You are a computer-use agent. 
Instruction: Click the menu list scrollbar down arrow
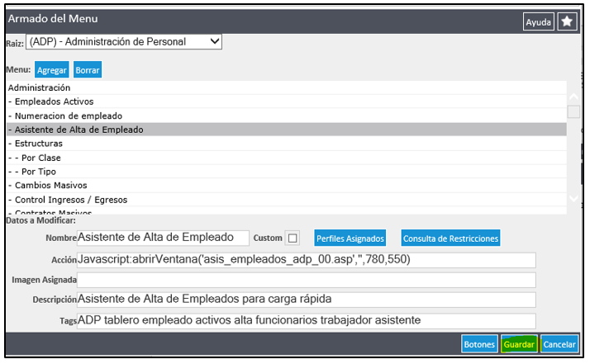pyautogui.click(x=573, y=198)
